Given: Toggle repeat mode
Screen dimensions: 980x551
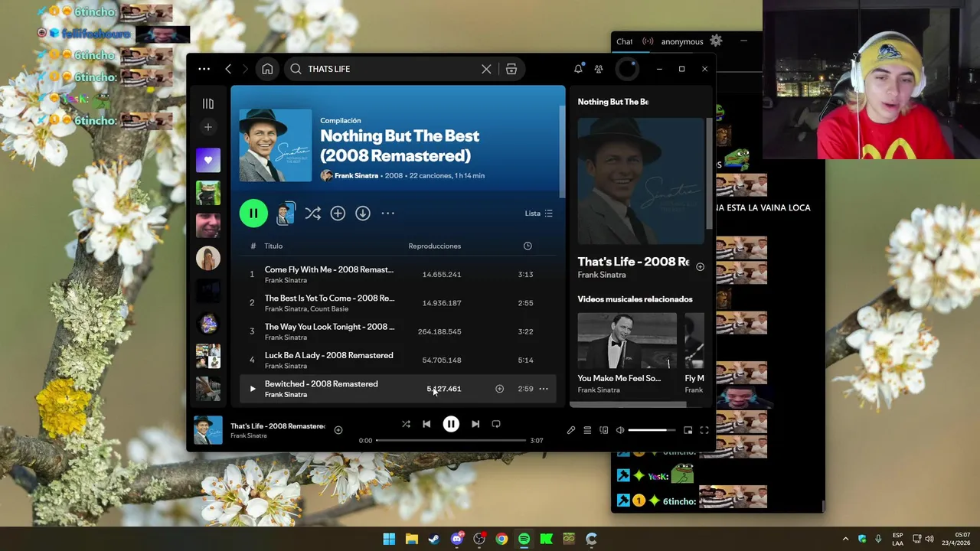Looking at the screenshot, I should 496,424.
